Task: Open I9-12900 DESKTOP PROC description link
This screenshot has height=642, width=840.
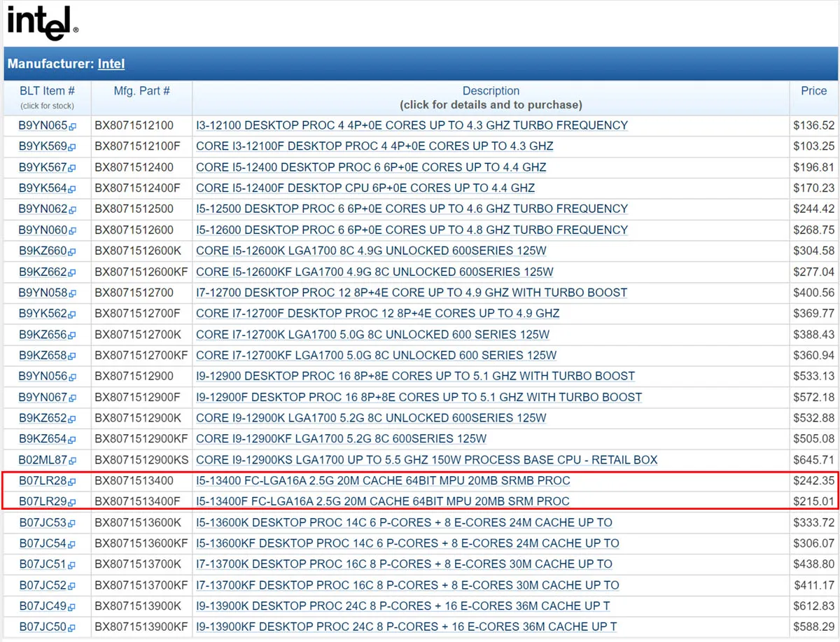Action: pos(416,376)
